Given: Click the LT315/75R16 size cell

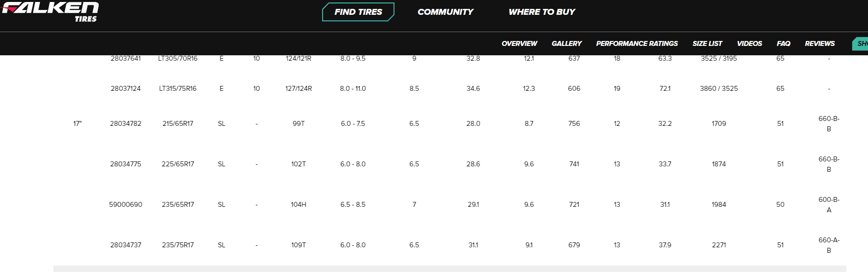Looking at the screenshot, I should click(178, 88).
